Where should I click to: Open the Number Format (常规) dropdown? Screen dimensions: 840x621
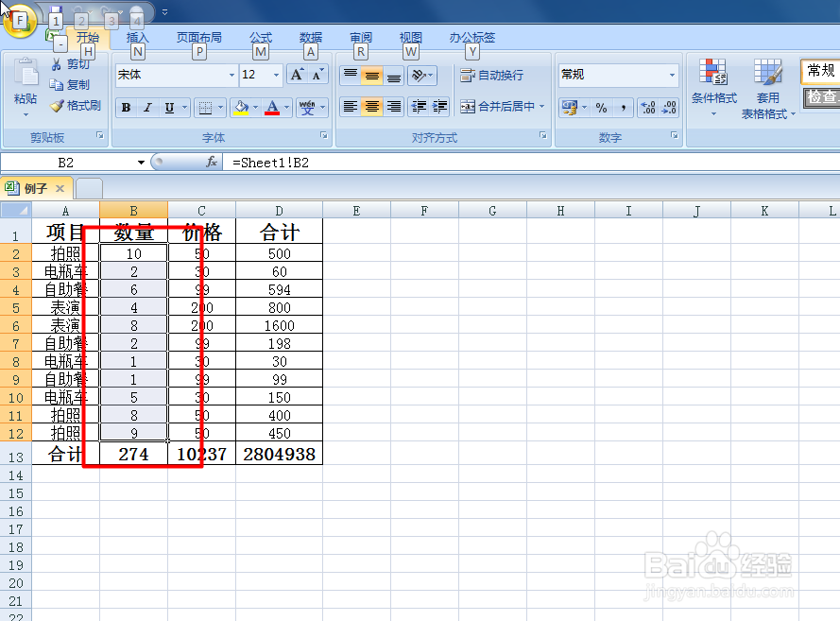tap(673, 75)
